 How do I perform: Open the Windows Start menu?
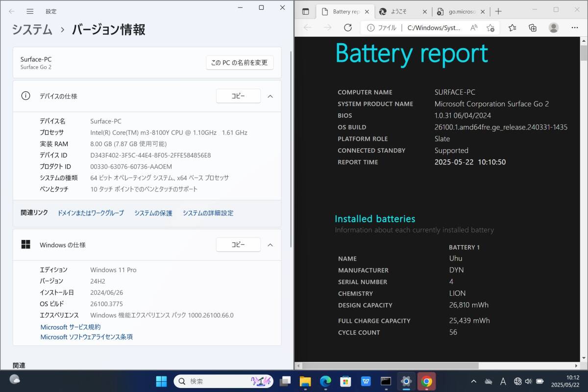(x=161, y=381)
